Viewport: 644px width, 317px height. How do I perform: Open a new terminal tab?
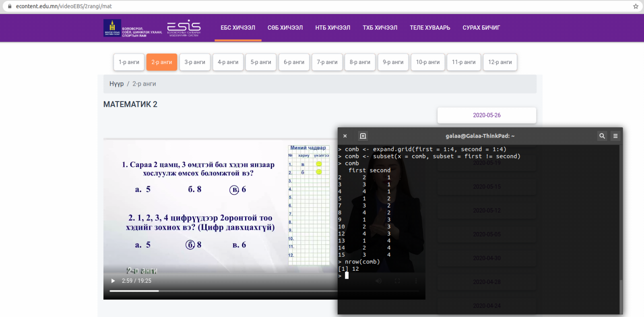(x=363, y=136)
